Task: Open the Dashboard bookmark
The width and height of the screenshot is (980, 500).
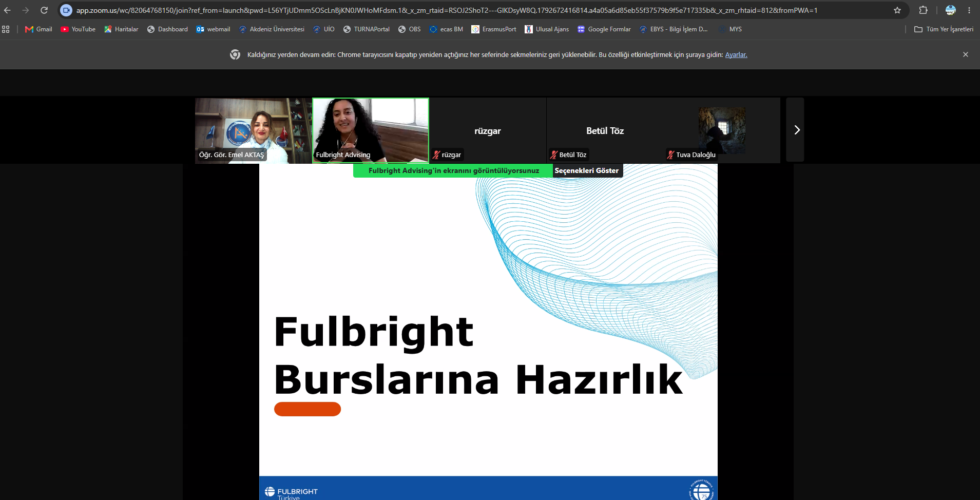Action: click(167, 29)
